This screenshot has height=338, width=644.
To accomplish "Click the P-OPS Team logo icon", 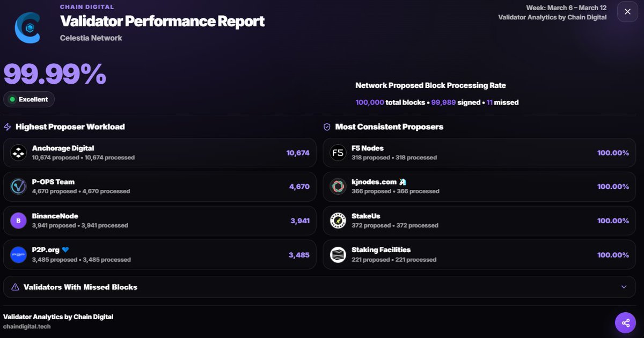I will (19, 187).
